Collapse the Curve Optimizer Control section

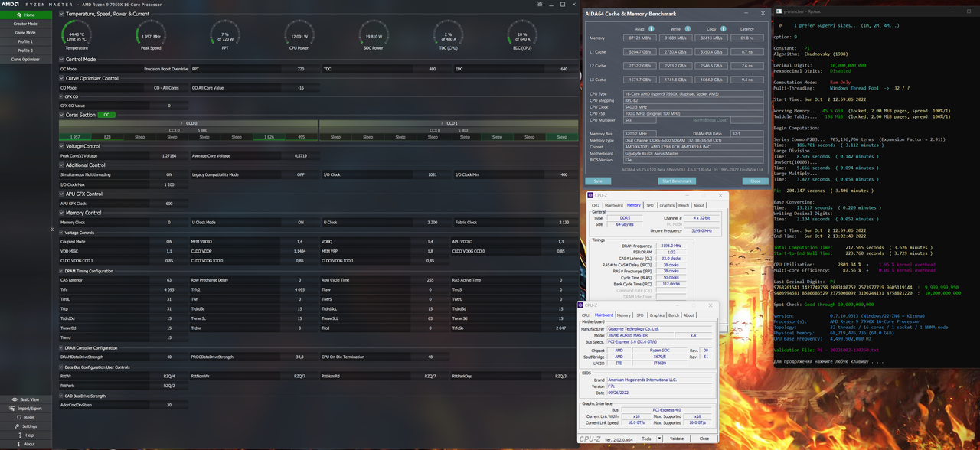pos(62,78)
